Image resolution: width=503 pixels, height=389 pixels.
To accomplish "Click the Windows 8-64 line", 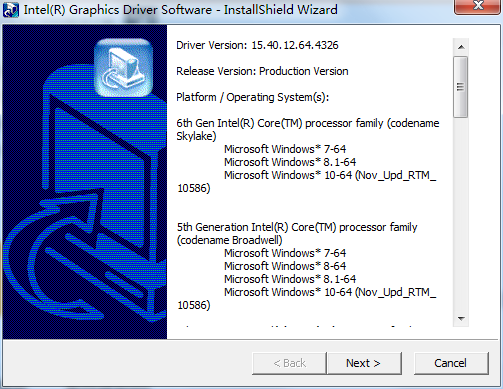I will (285, 266).
